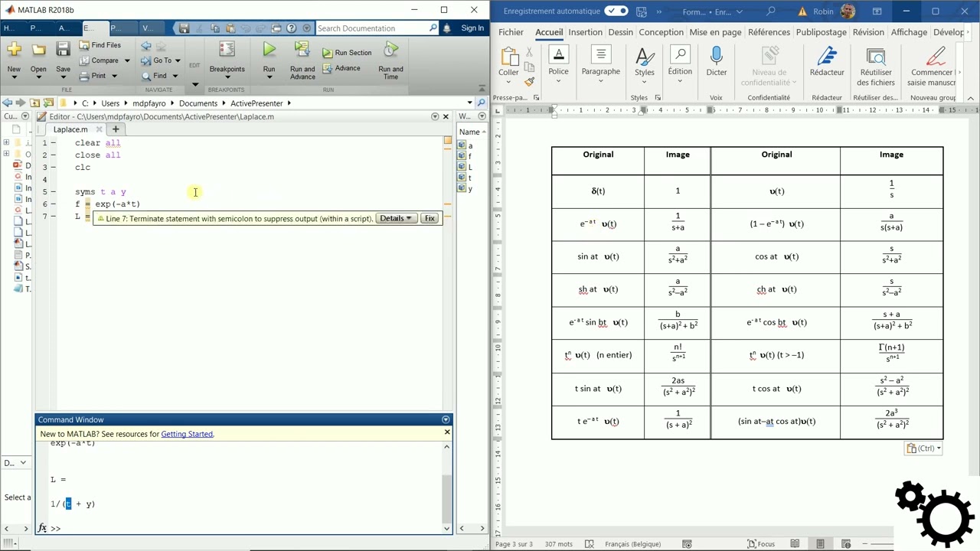This screenshot has height=551, width=980.
Task: Click the Rédacteur icon in Word ribbon
Action: pyautogui.click(x=827, y=56)
